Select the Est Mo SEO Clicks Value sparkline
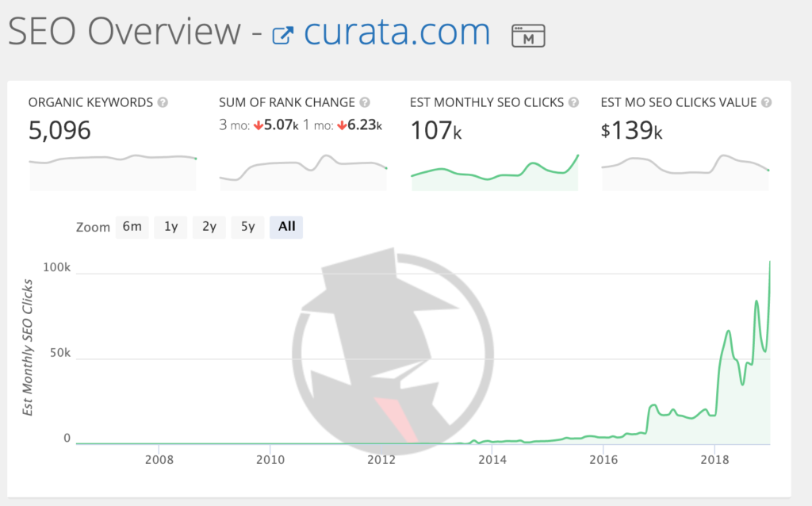The height and width of the screenshot is (506, 812). pos(685,172)
